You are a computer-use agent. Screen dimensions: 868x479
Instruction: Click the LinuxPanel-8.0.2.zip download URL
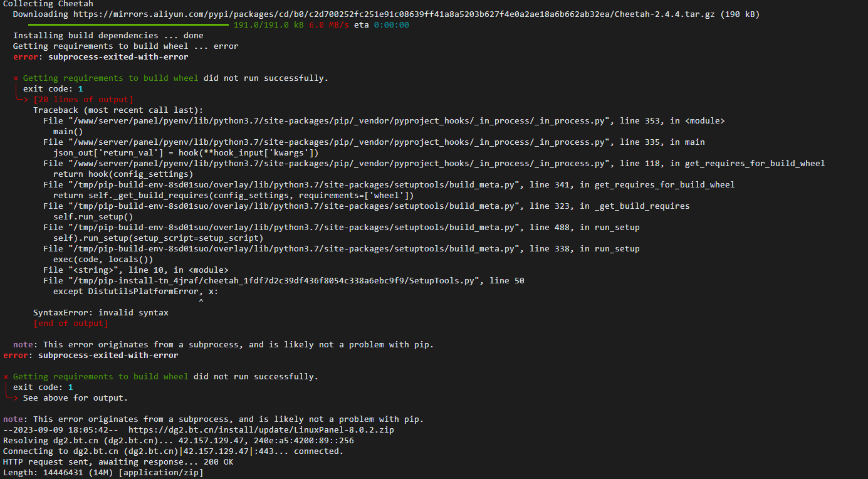(x=261, y=430)
